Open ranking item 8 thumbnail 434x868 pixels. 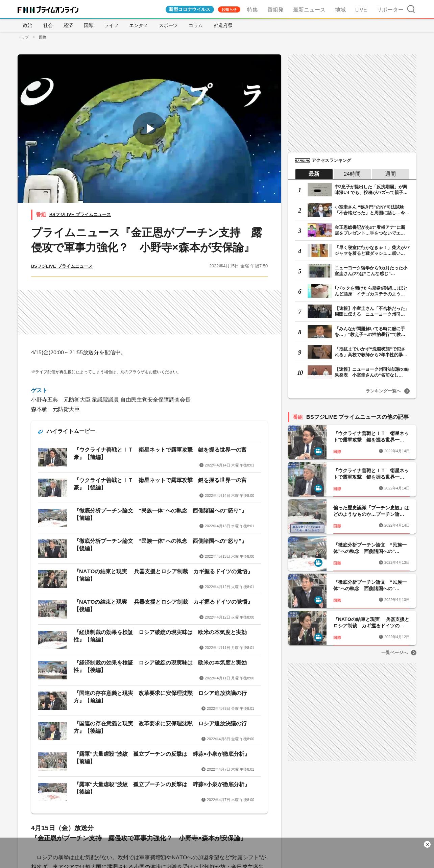click(x=320, y=332)
